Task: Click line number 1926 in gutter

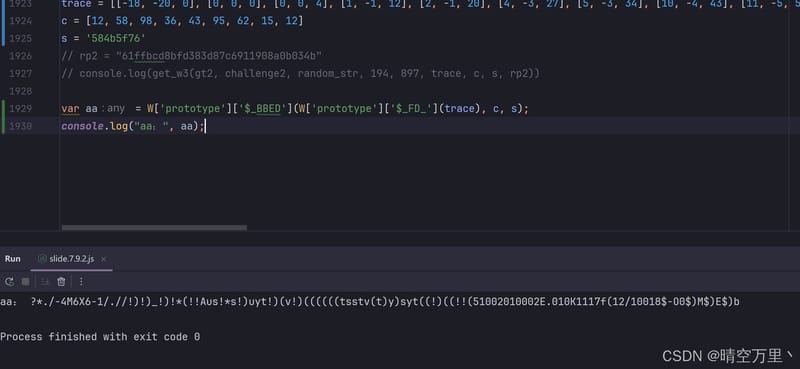Action: 20,56
